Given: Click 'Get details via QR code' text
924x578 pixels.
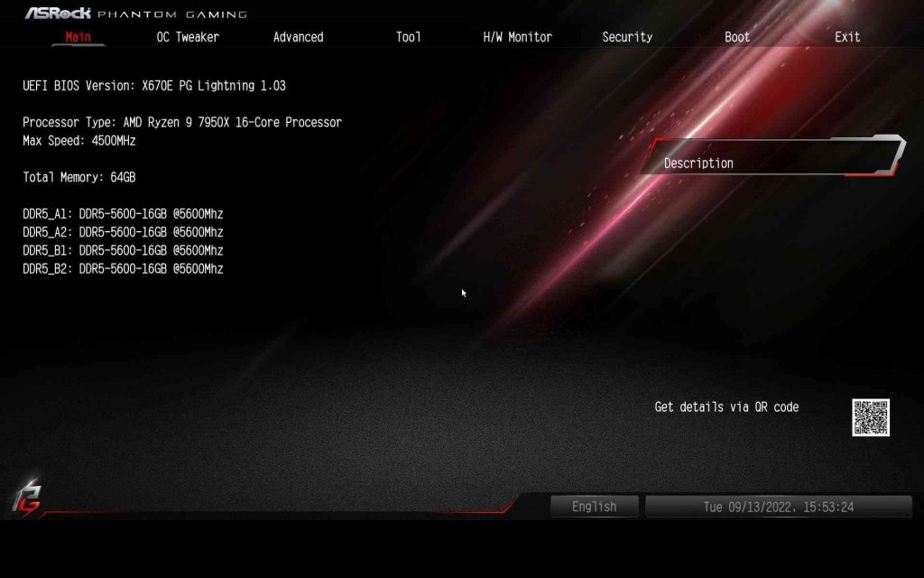Looking at the screenshot, I should pos(725,406).
